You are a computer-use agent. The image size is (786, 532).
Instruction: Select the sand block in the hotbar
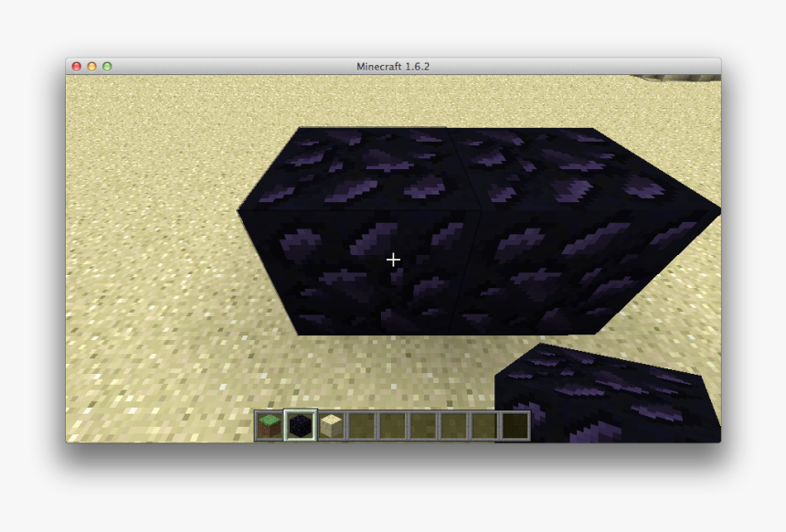point(329,427)
